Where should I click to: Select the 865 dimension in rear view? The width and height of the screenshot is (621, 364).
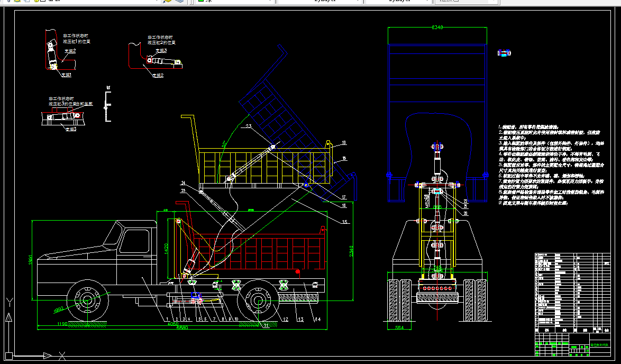[x=437, y=207]
